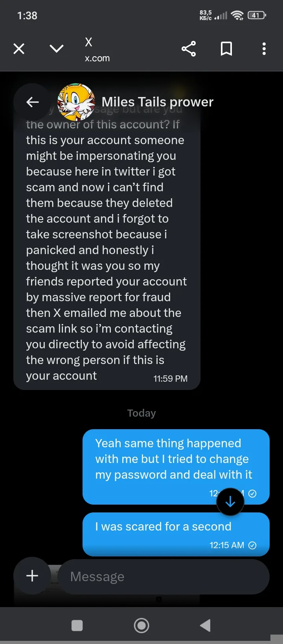Focus the Message input field
The image size is (283, 644).
(x=163, y=576)
